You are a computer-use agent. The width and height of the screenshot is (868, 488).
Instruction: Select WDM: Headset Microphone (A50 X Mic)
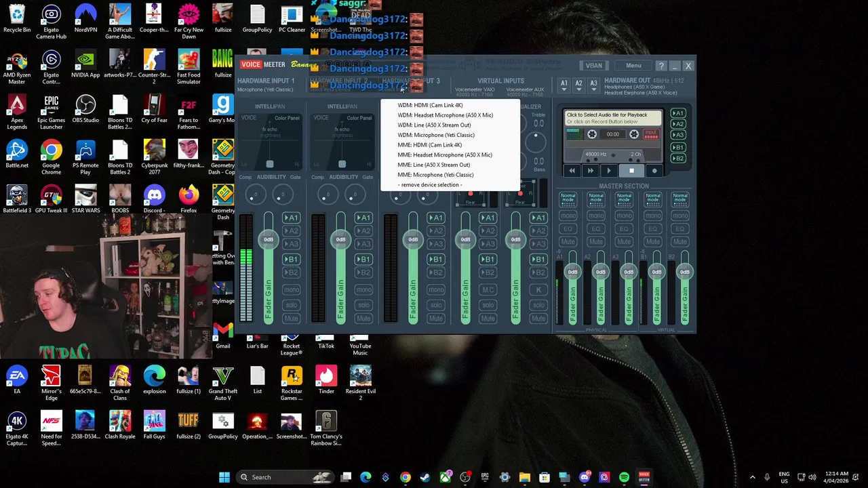point(445,115)
